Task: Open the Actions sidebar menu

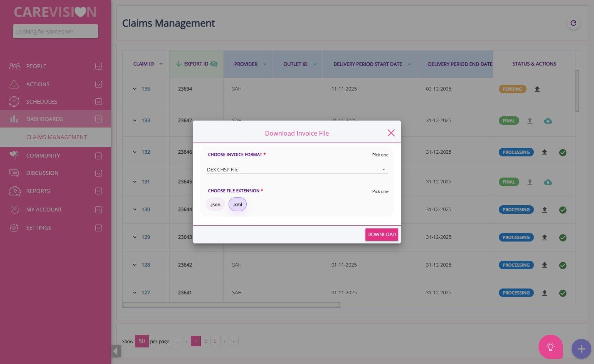Action: click(x=56, y=84)
